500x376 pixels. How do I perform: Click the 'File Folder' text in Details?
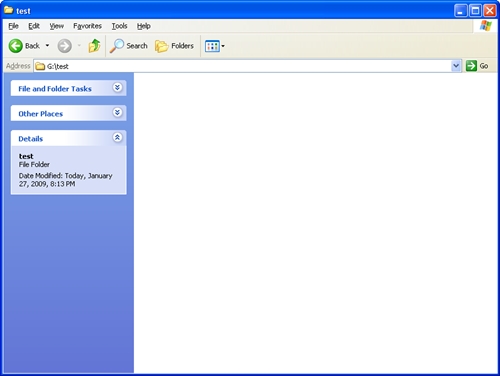[34, 164]
